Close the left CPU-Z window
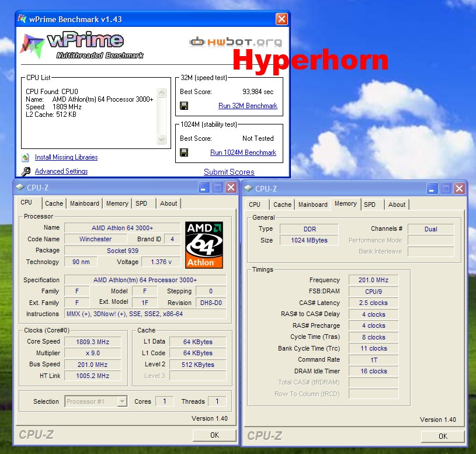Image resolution: width=476 pixels, height=454 pixels. pos(231,188)
